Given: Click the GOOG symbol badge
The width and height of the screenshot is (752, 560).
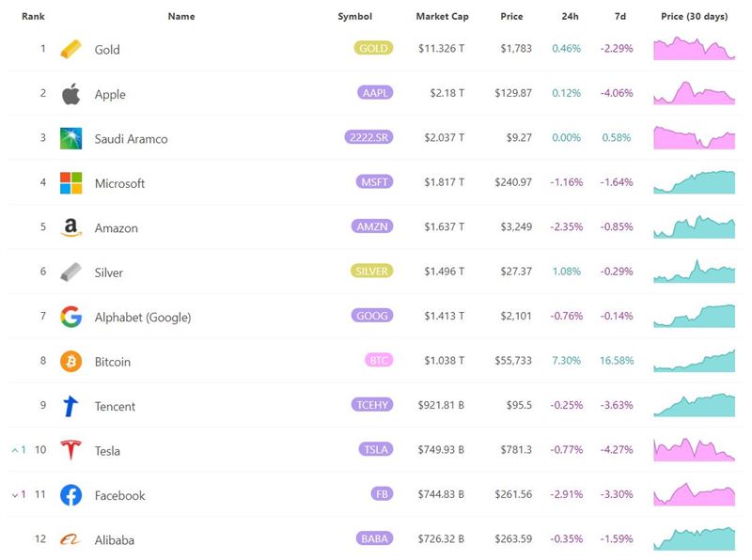Looking at the screenshot, I should [x=372, y=316].
